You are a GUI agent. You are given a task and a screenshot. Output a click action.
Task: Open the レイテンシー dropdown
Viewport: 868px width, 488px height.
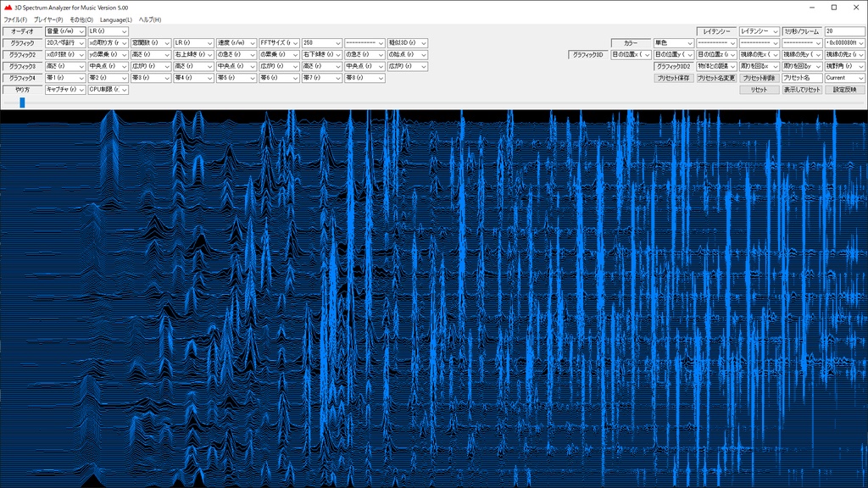pos(759,31)
